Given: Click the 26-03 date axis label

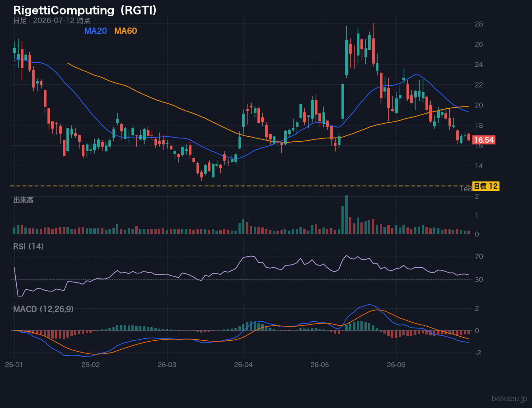Looking at the screenshot, I should tap(167, 365).
